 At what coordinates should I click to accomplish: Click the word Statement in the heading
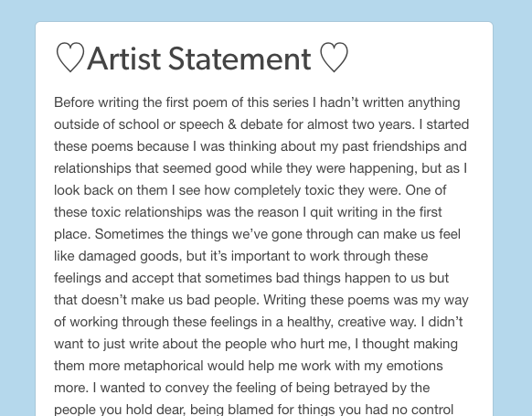pyautogui.click(x=239, y=59)
